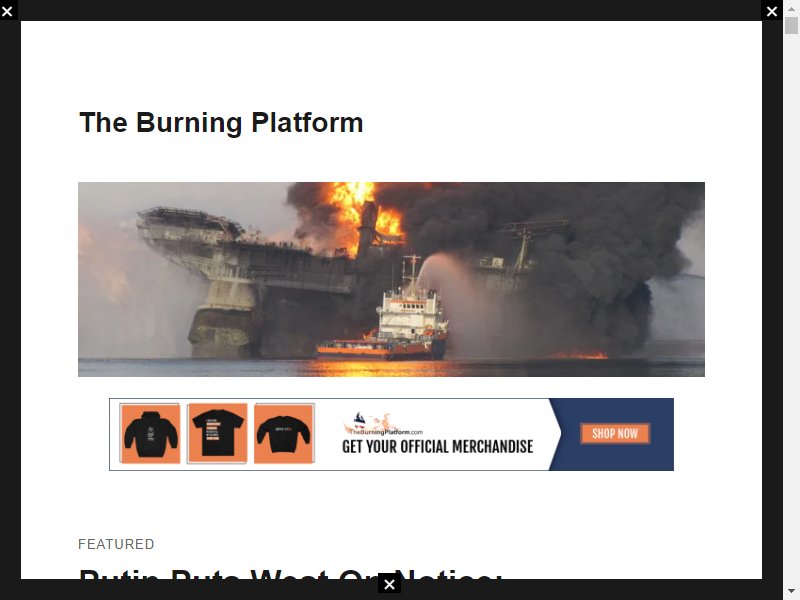
Task: Click the vertical scrollbar thumb
Action: 791,26
